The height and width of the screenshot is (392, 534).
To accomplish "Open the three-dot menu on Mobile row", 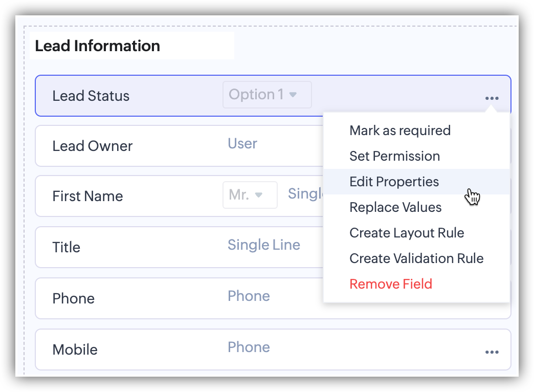I will click(492, 352).
